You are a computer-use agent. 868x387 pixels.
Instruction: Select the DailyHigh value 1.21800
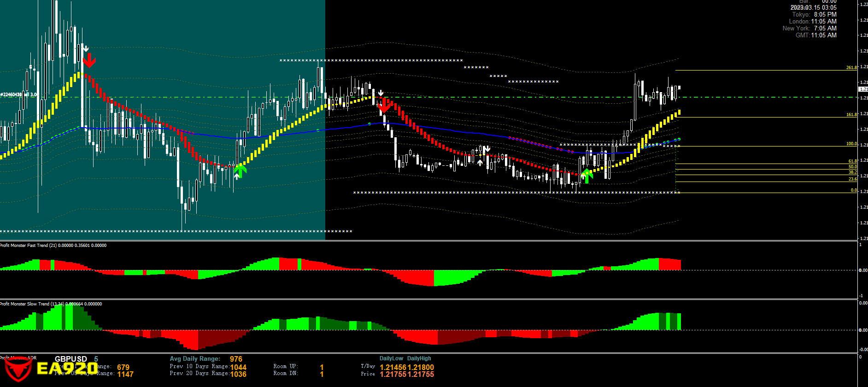[421, 367]
